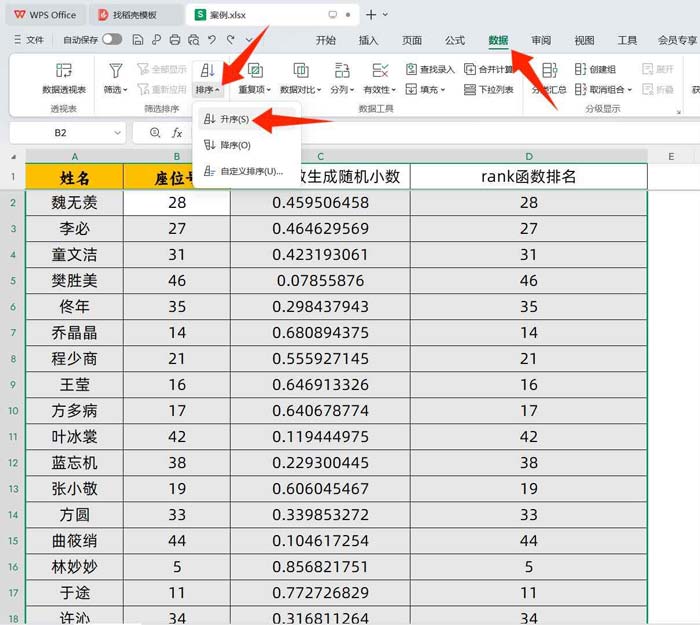
Task: Click Find & Enter (查找录入)
Action: 430,69
